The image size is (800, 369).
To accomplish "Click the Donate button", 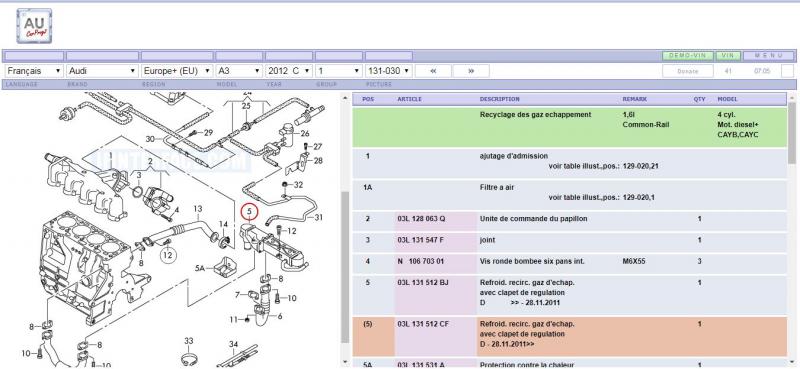I will click(x=688, y=71).
